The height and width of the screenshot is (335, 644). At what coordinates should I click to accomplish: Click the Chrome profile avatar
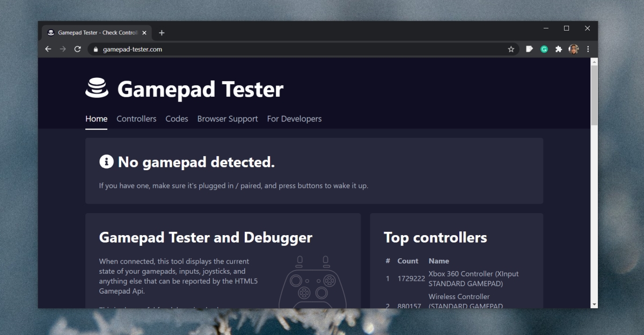click(x=574, y=49)
